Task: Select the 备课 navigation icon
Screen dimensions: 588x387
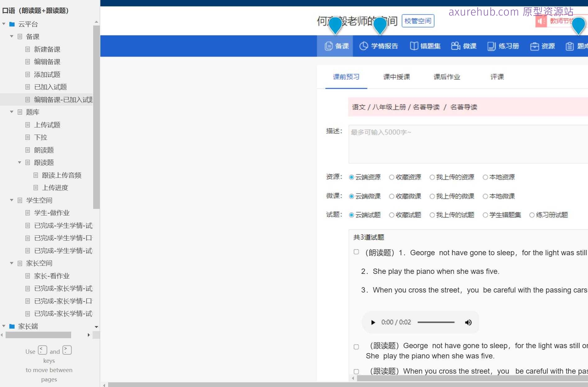Action: pos(335,46)
